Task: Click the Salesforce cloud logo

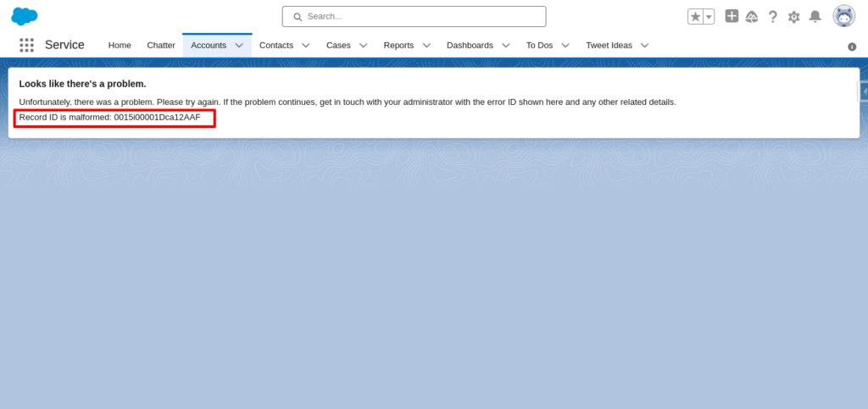Action: 25,17
